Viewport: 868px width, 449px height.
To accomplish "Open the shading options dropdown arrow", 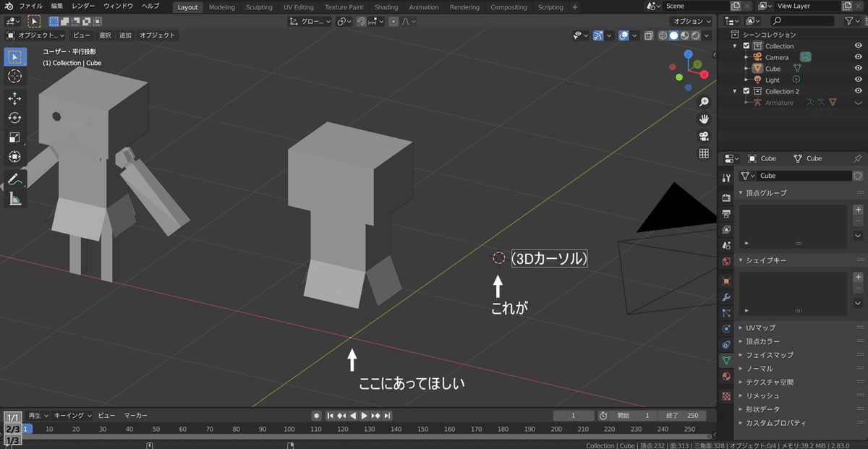I will (x=707, y=35).
